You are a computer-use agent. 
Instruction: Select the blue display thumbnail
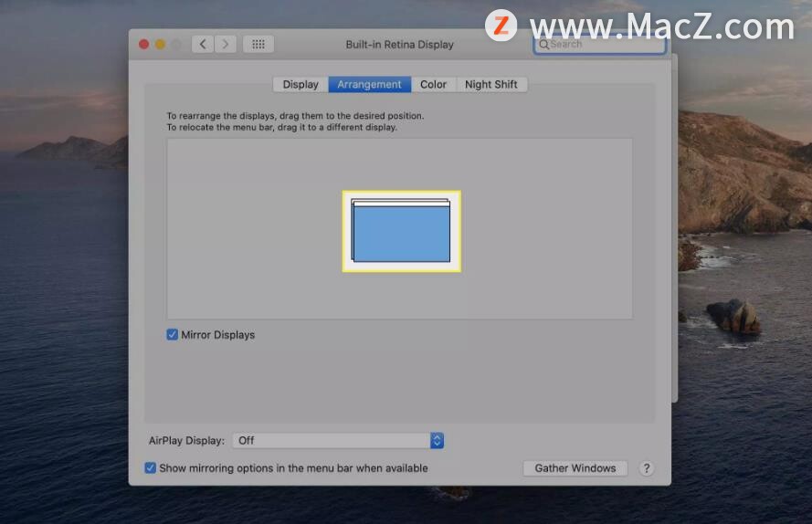[401, 234]
